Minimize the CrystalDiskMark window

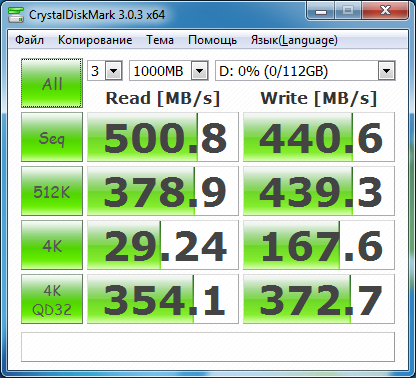coord(321,11)
